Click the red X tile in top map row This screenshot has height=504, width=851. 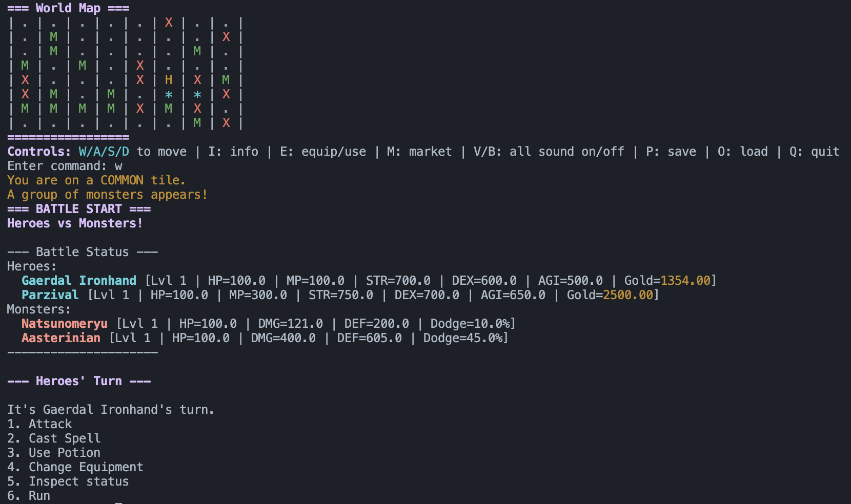tap(169, 23)
